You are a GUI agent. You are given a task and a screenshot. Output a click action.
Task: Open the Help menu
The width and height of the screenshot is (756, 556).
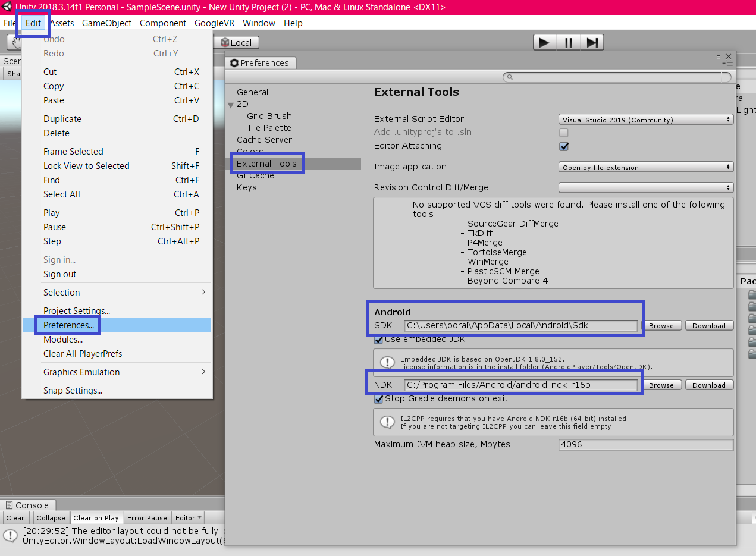pos(293,23)
